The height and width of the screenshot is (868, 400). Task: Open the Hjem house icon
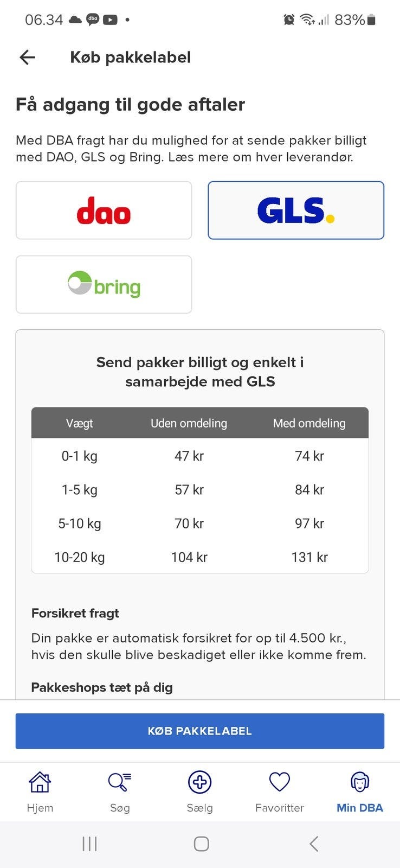[40, 782]
